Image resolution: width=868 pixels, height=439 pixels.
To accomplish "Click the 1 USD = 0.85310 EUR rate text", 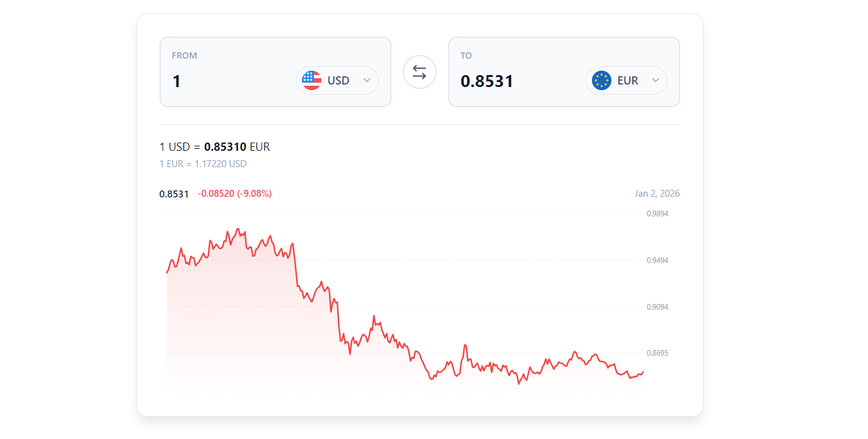I will (215, 147).
